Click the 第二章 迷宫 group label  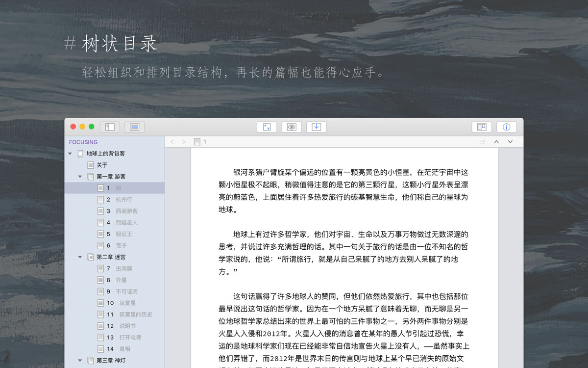[111, 257]
